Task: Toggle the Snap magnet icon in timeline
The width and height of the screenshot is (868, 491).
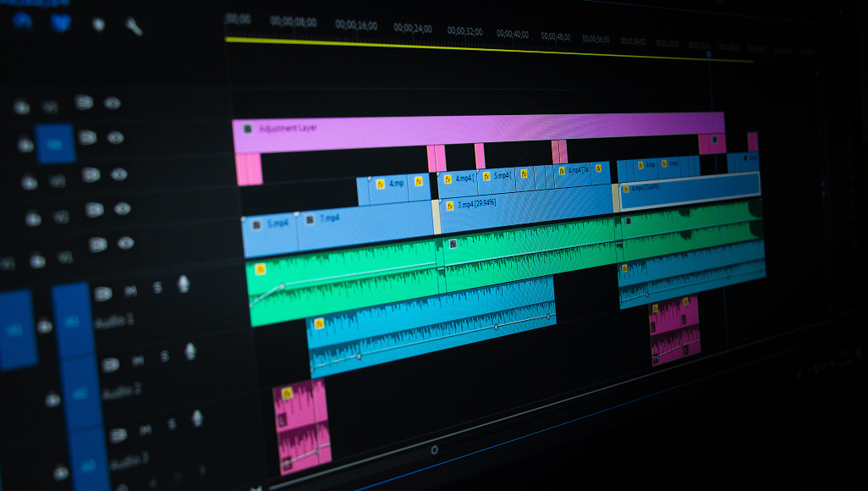Action: pyautogui.click(x=61, y=22)
